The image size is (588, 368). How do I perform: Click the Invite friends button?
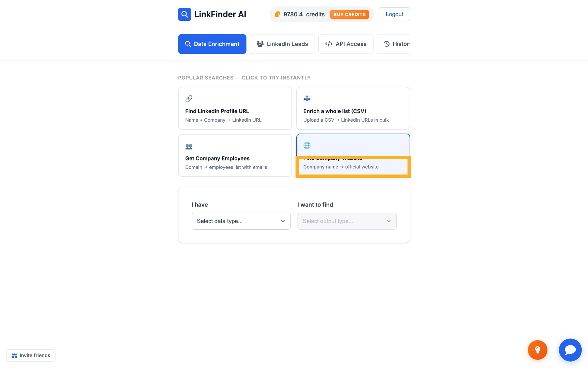pos(31,355)
